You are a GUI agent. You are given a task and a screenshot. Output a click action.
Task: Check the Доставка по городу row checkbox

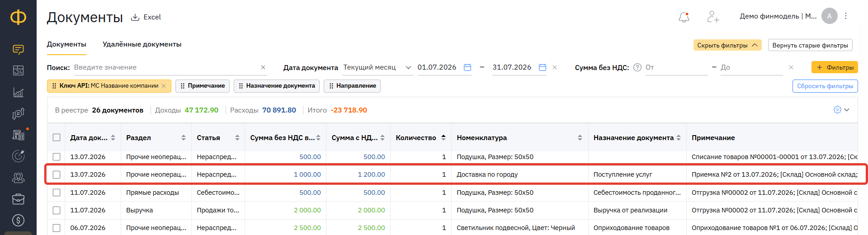(57, 174)
